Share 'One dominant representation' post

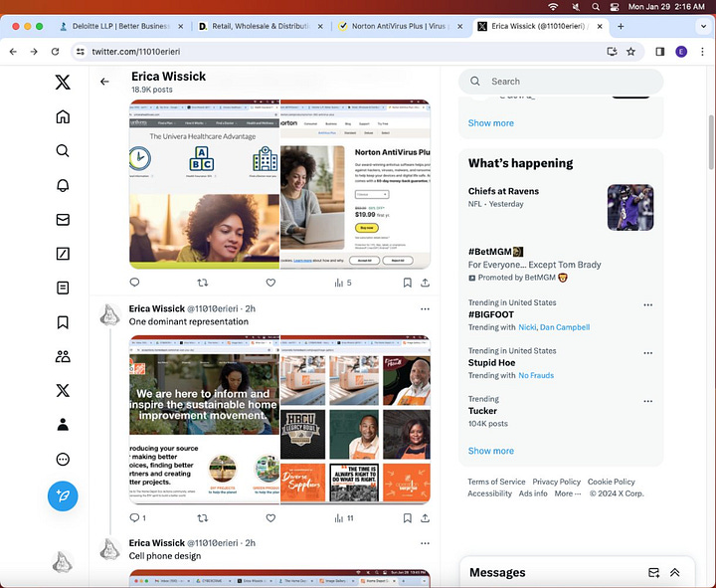click(x=426, y=518)
